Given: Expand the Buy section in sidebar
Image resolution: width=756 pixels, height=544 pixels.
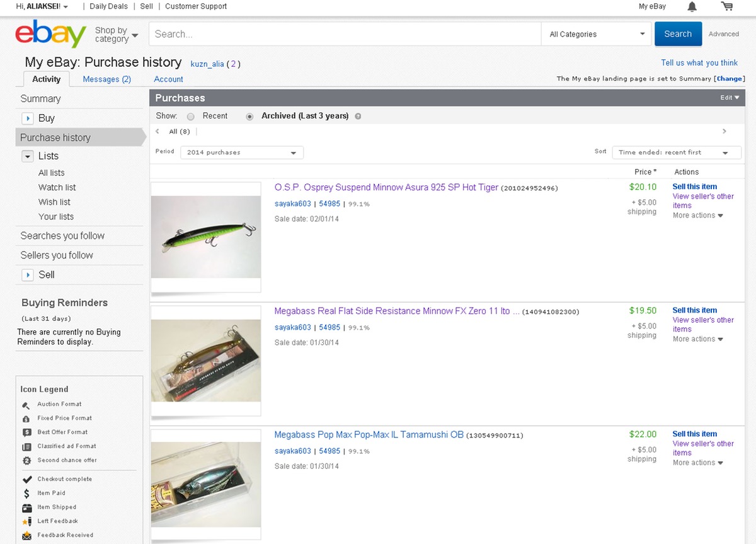Looking at the screenshot, I should tap(28, 118).
